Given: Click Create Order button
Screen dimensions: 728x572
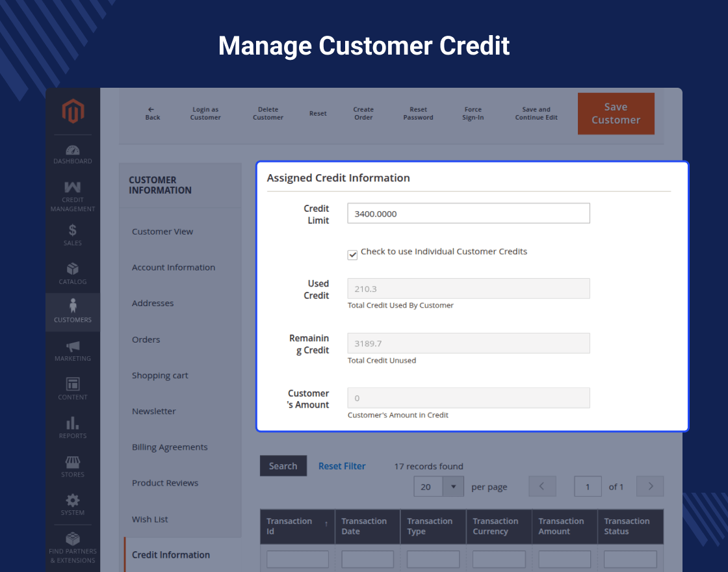Looking at the screenshot, I should (363, 113).
